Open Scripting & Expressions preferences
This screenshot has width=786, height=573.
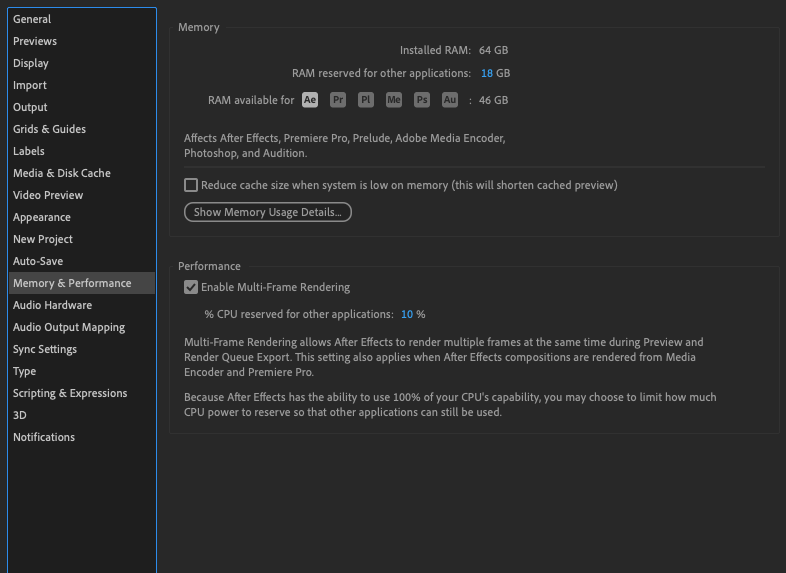pyautogui.click(x=70, y=393)
